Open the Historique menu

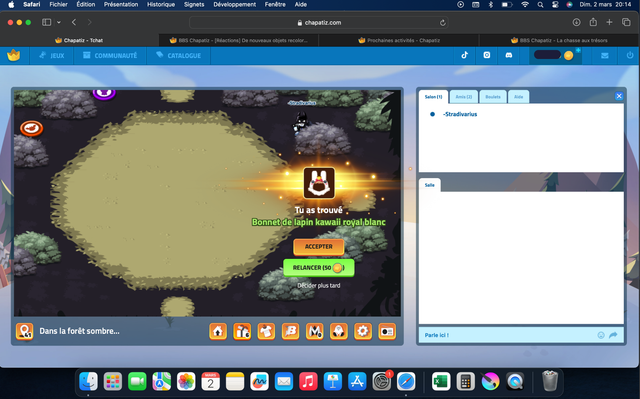[x=161, y=4]
